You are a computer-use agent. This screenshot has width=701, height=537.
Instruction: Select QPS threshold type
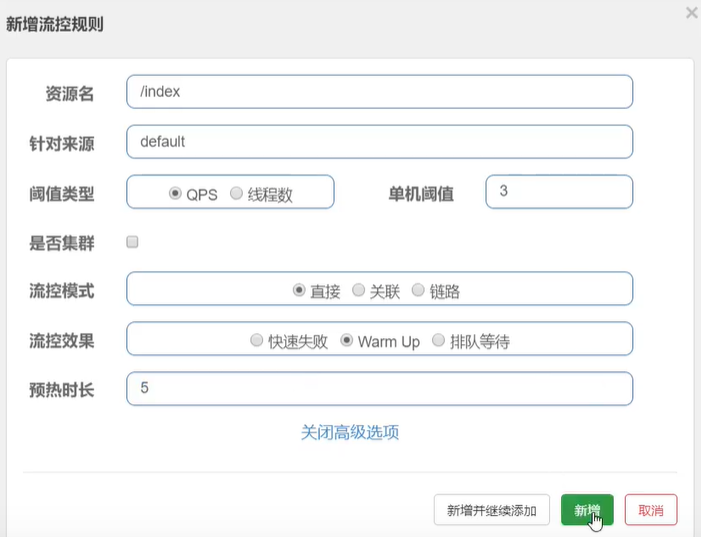[175, 193]
